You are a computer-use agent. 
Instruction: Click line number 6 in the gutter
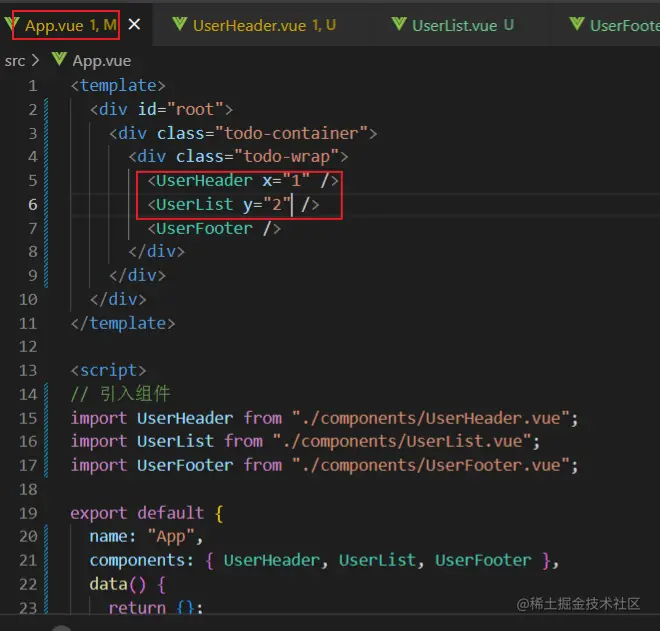[33, 205]
